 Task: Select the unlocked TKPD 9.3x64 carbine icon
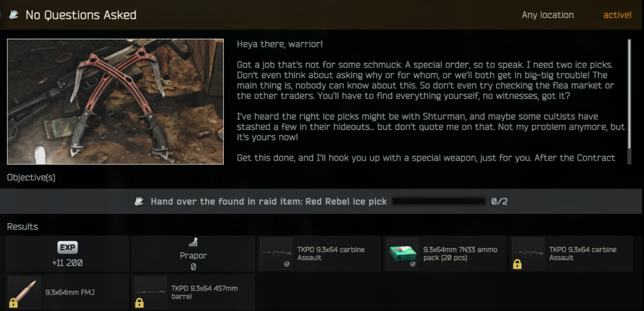(277, 254)
